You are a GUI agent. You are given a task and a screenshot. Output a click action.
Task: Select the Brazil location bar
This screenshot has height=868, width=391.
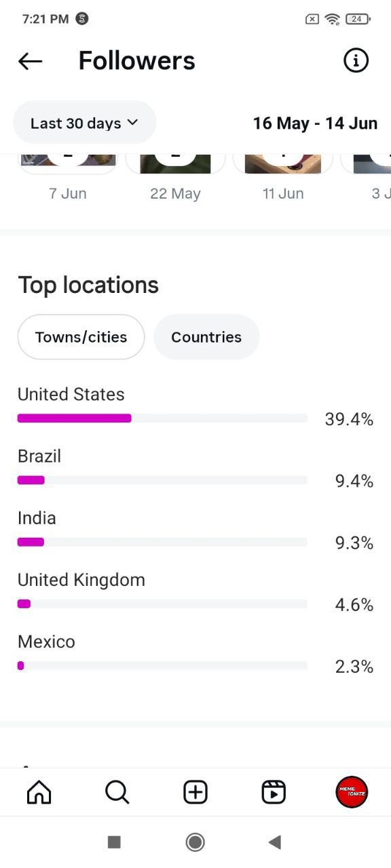(162, 480)
